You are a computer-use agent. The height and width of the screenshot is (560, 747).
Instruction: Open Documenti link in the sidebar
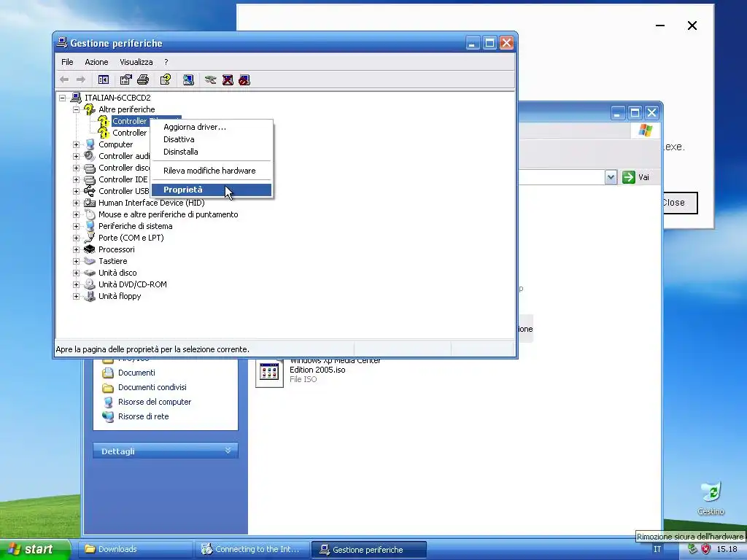click(136, 373)
